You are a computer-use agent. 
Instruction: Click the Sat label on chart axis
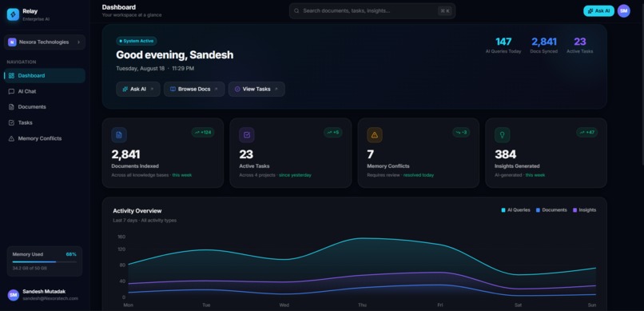click(519, 305)
